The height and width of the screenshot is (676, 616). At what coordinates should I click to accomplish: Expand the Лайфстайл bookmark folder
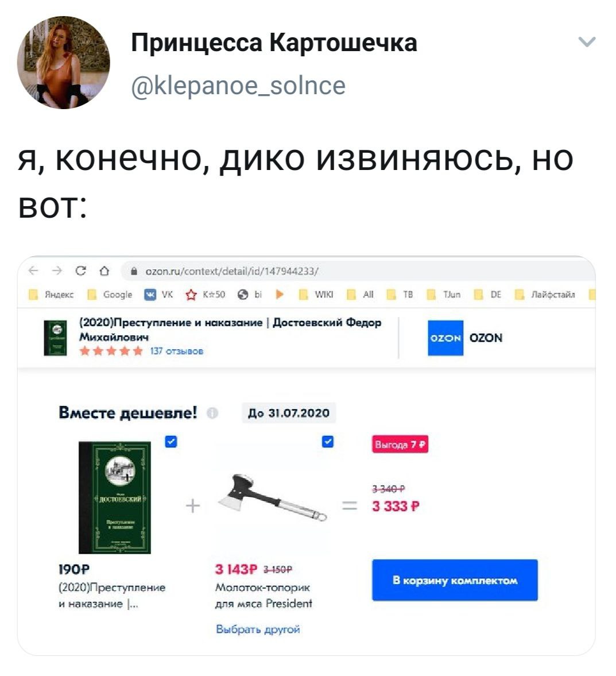[545, 295]
